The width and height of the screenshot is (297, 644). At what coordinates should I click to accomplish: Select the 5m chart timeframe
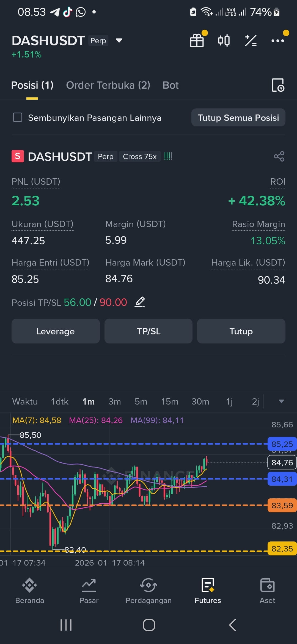[x=141, y=402]
